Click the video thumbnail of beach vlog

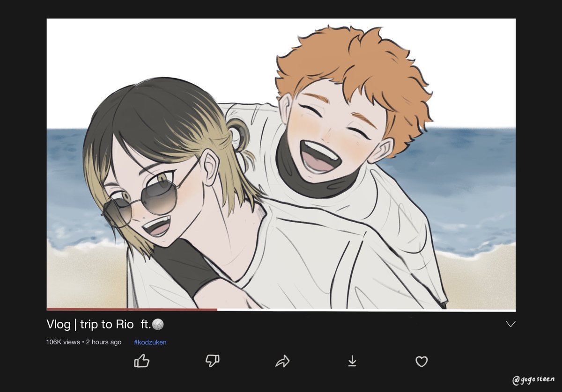281,164
